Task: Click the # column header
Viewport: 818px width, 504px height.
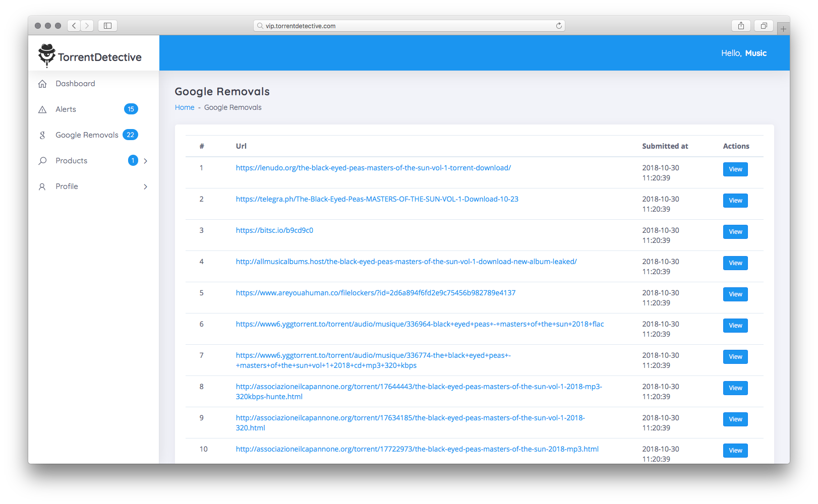Action: (x=202, y=146)
